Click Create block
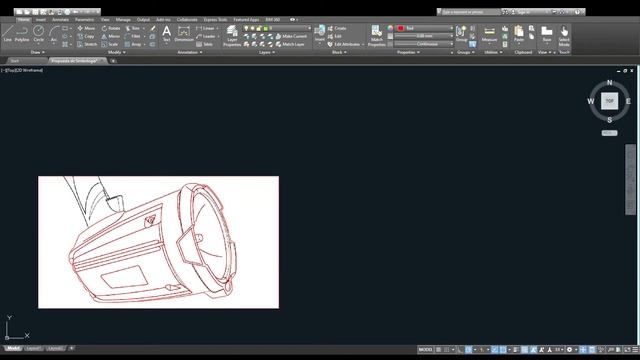Viewport: 640px width, 360px height. click(337, 28)
